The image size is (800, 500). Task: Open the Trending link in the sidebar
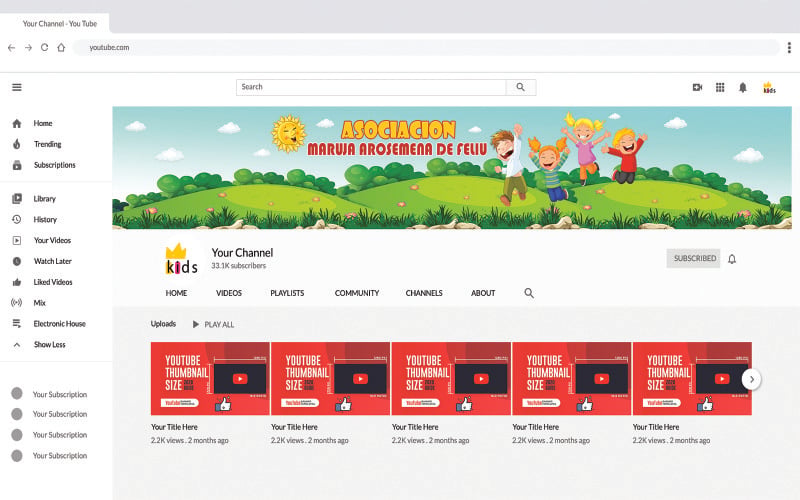tap(47, 144)
